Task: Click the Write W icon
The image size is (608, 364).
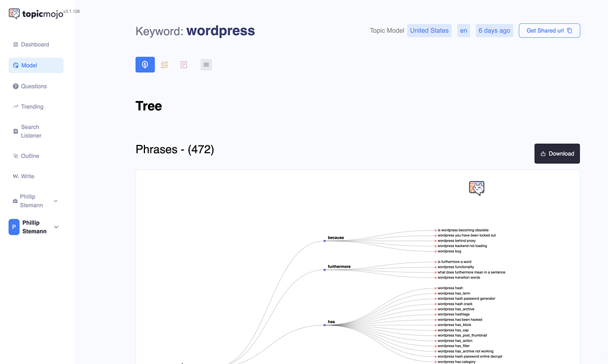Action: 15,176
